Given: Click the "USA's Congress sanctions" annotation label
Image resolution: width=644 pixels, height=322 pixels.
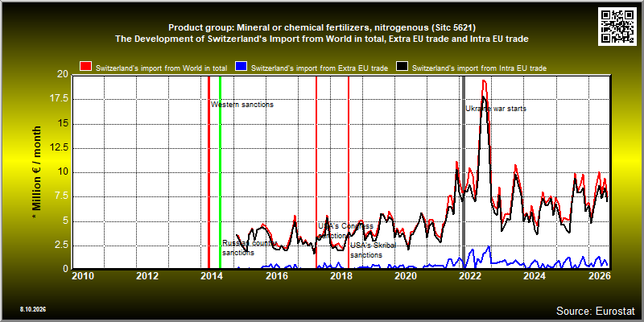Looking at the screenshot, I should click(346, 231).
